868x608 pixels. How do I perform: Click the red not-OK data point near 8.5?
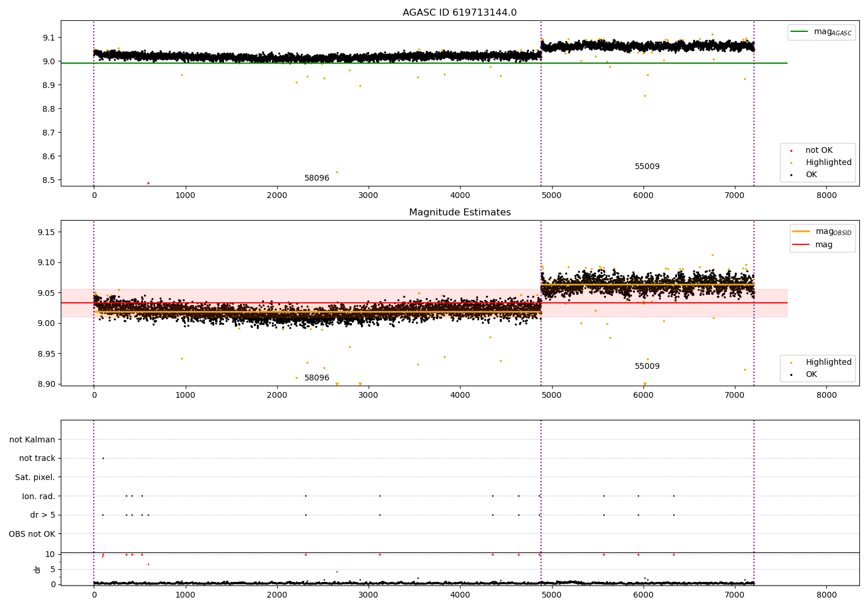click(x=148, y=183)
